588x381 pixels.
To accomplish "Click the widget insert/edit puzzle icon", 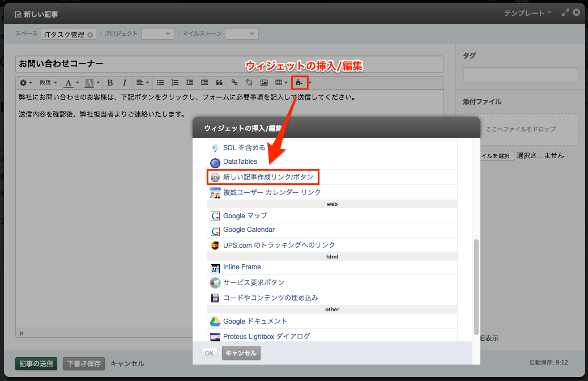I will coord(298,83).
